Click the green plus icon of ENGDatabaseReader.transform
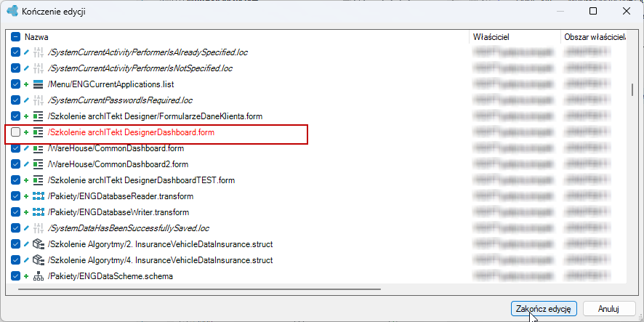This screenshot has height=322, width=644. pyautogui.click(x=26, y=196)
